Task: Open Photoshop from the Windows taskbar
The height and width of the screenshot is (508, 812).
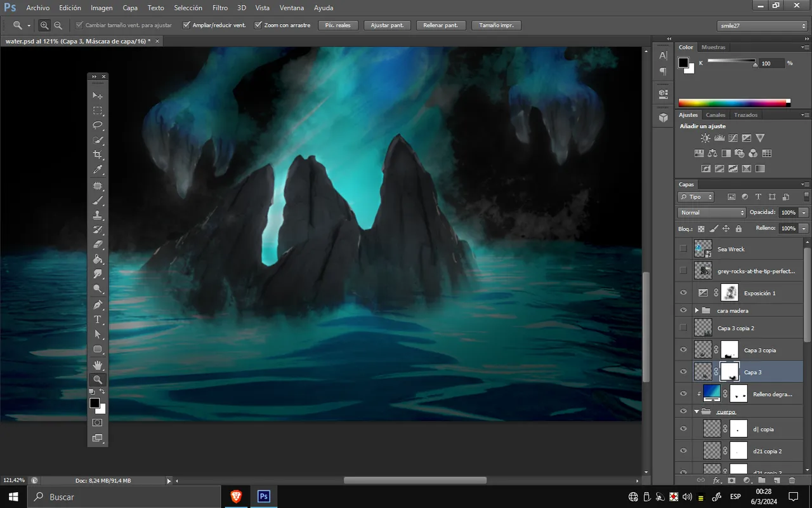Action: (263, 497)
